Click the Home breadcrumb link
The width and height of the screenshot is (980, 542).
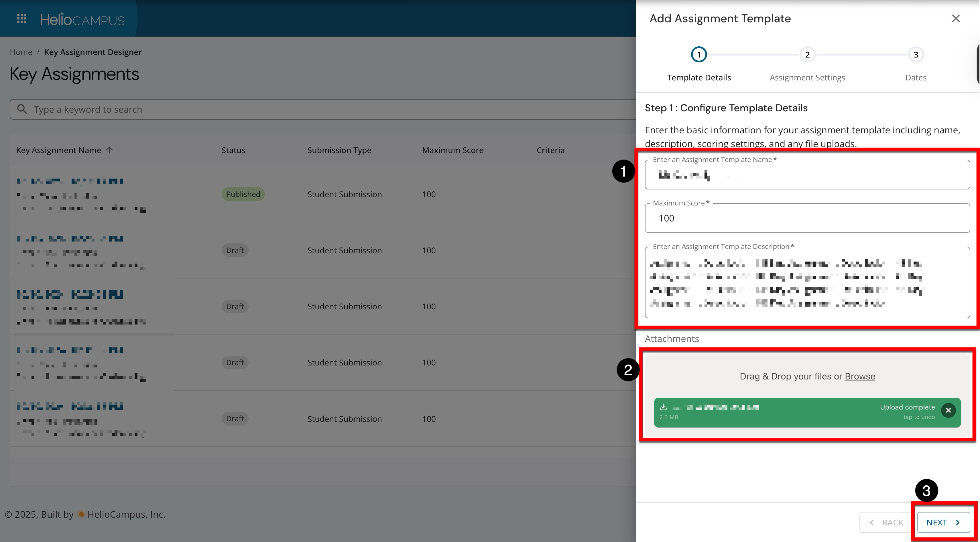(x=21, y=52)
